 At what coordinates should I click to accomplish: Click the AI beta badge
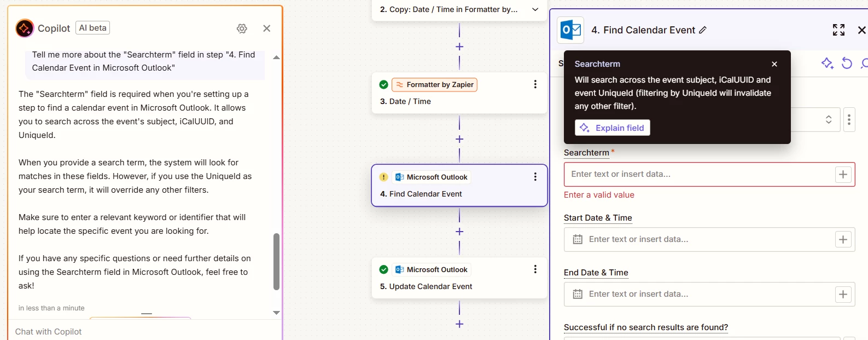tap(92, 28)
